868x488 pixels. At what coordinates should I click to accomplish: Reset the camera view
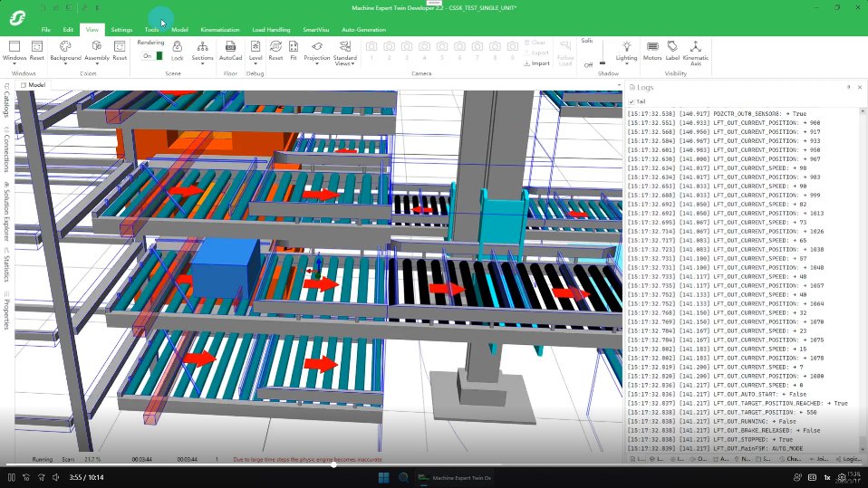(275, 50)
